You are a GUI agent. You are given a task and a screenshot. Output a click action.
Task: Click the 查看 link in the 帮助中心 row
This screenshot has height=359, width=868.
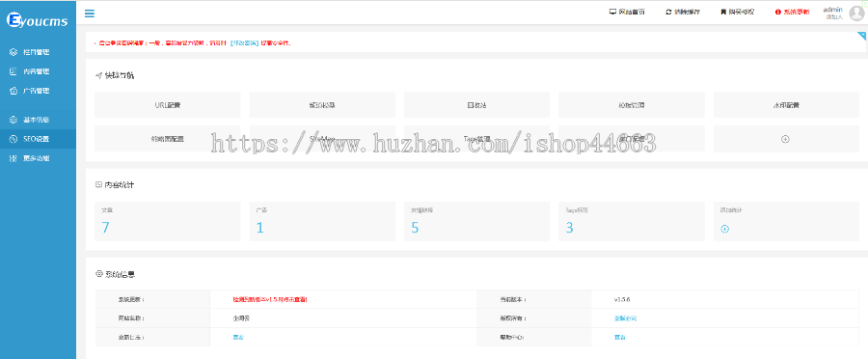(x=619, y=337)
